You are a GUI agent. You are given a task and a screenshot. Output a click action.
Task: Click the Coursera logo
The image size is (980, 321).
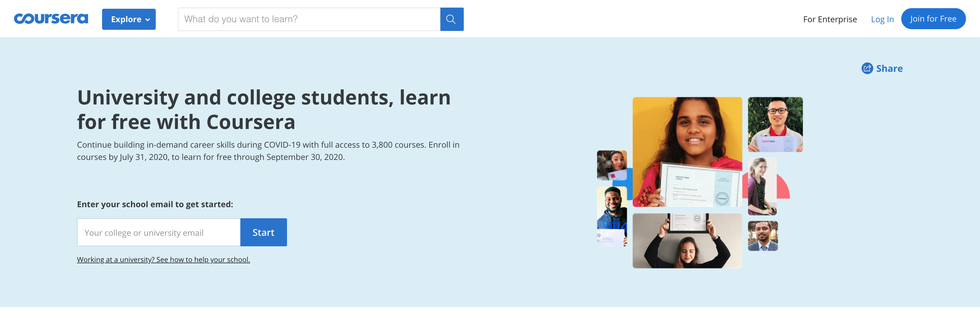[51, 19]
